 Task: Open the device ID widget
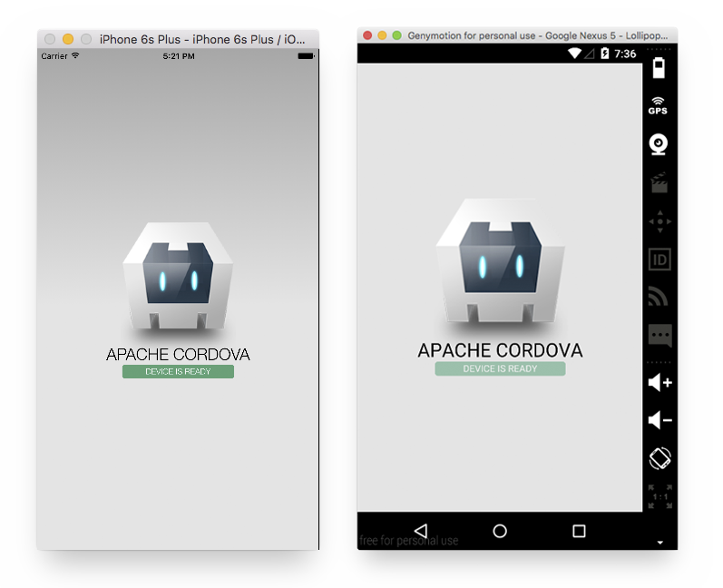pos(659,260)
